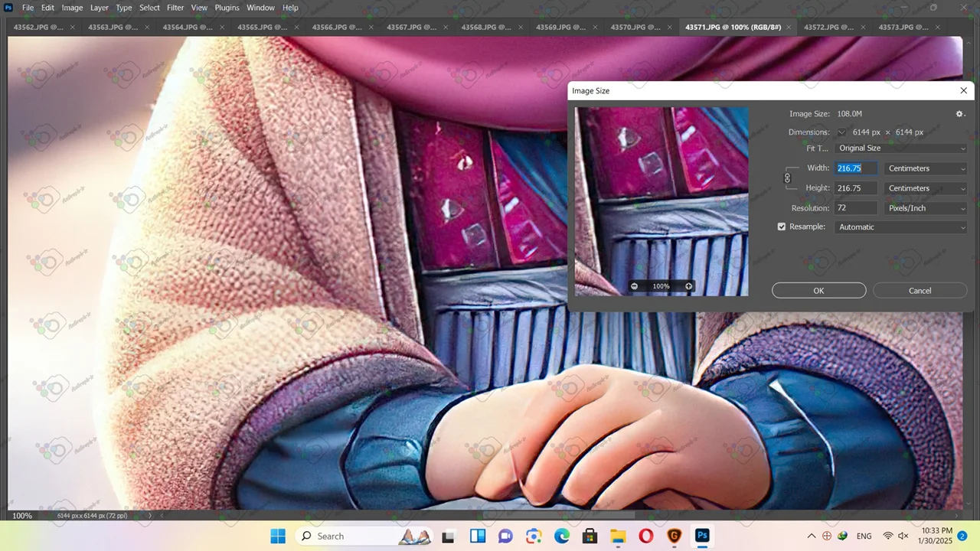This screenshot has height=551, width=980.
Task: Click the Height value input field
Action: (x=856, y=188)
